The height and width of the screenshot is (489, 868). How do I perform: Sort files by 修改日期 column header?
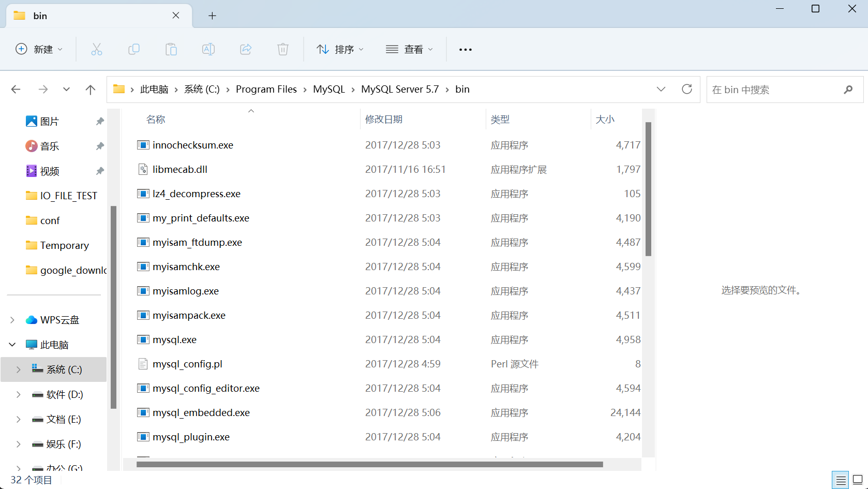(x=384, y=120)
